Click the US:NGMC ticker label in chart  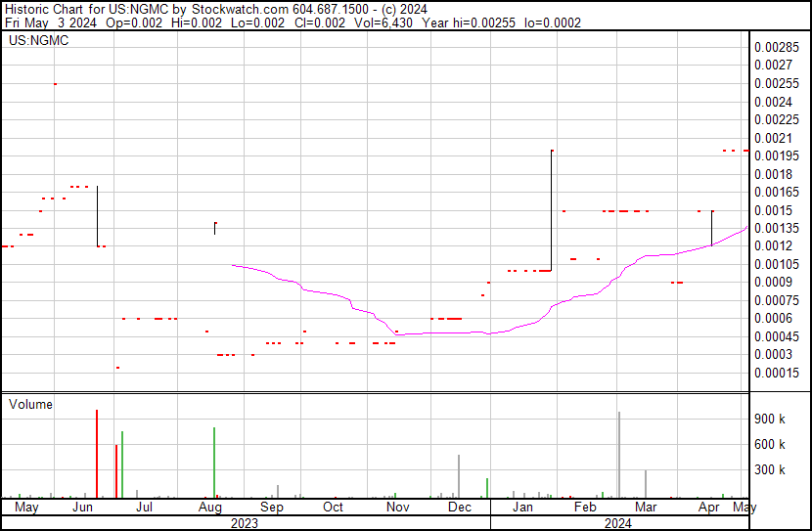(x=39, y=40)
